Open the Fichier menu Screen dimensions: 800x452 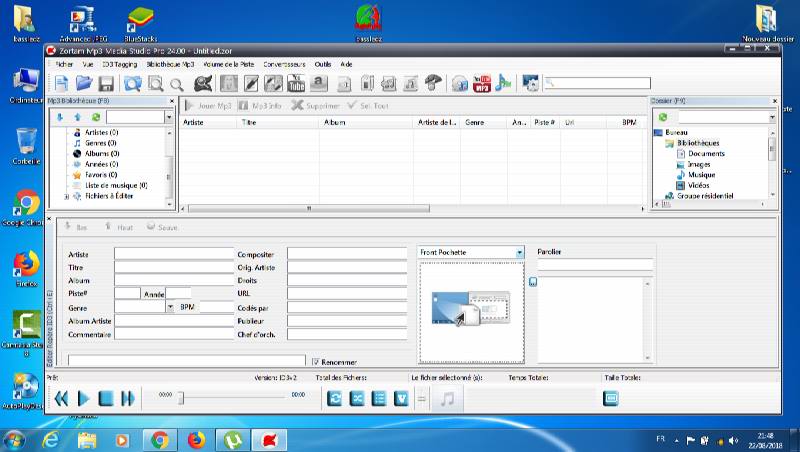tap(64, 64)
